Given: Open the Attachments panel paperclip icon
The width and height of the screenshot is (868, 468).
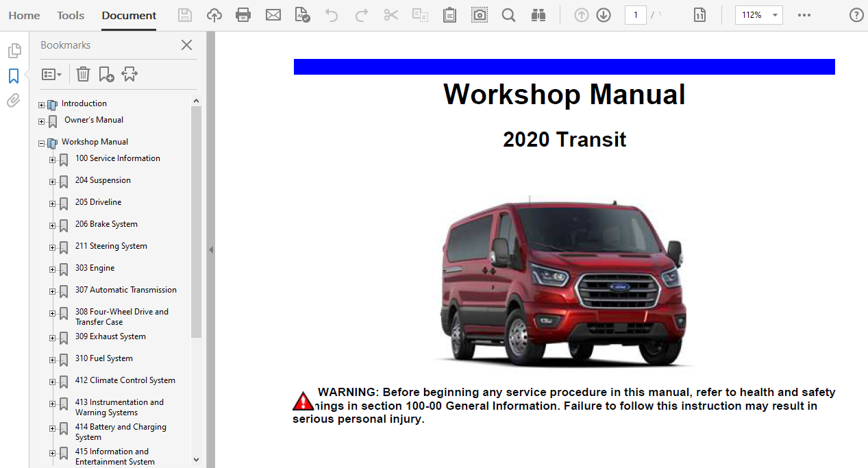Looking at the screenshot, I should (x=13, y=101).
